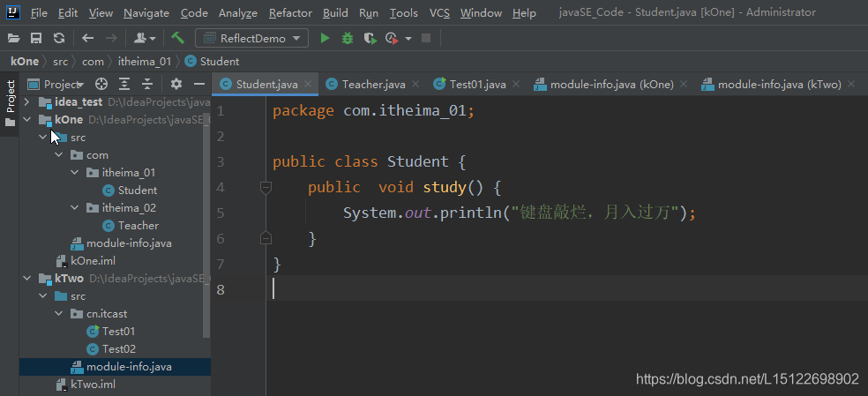Close the Teacher.java tab

[x=415, y=84]
